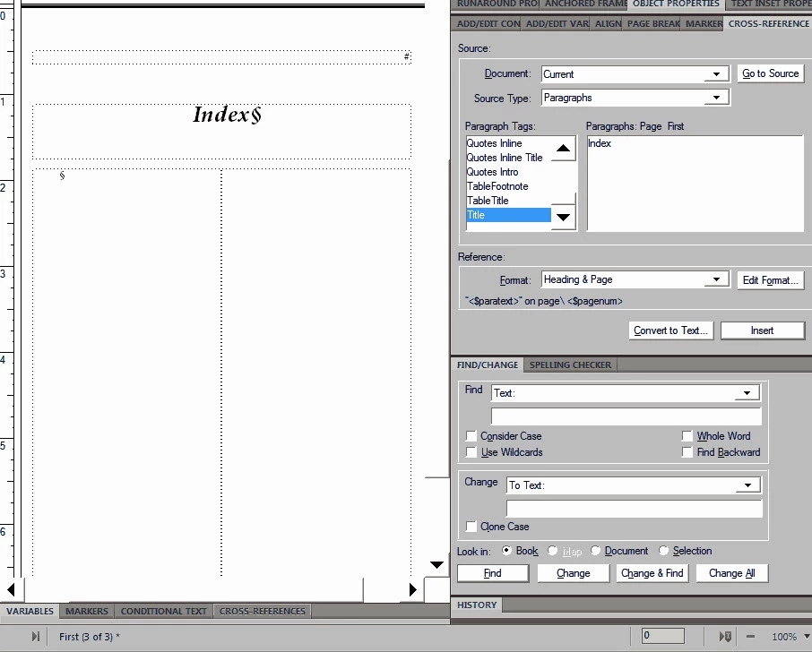Open the Find type dropdown showing Text:
Viewport: 812px width, 652px height.
click(x=747, y=393)
